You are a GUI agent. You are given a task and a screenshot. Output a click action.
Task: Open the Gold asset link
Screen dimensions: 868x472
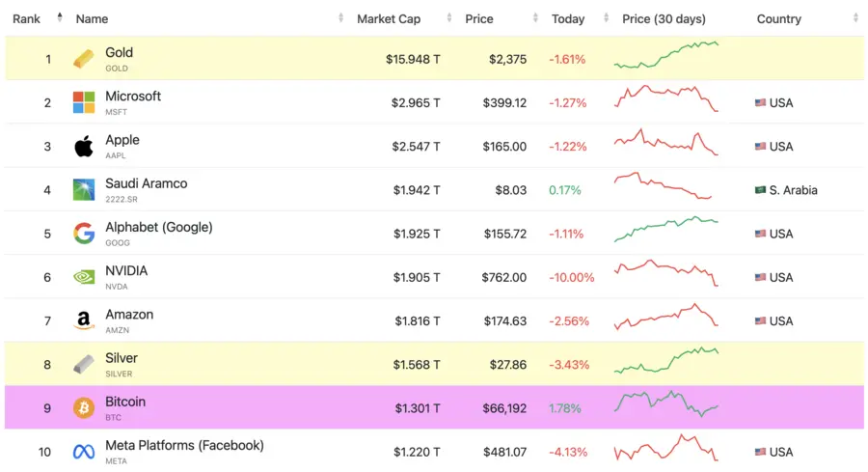119,53
